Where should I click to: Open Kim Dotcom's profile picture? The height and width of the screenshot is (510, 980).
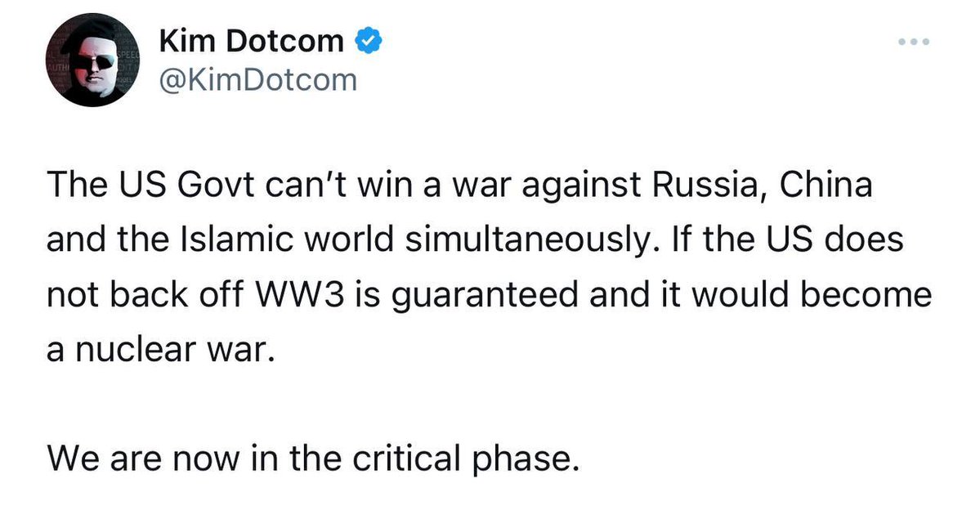(90, 60)
